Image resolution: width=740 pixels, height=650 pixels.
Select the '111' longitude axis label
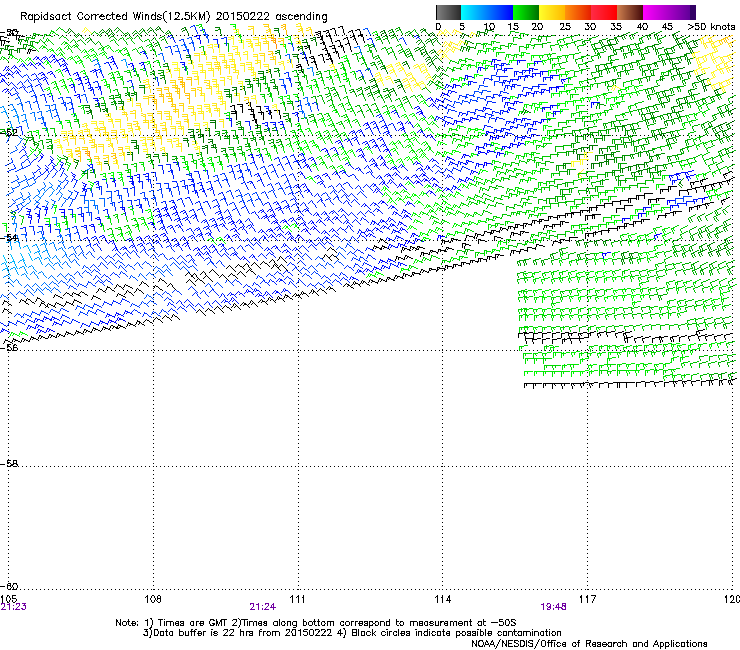(x=297, y=599)
